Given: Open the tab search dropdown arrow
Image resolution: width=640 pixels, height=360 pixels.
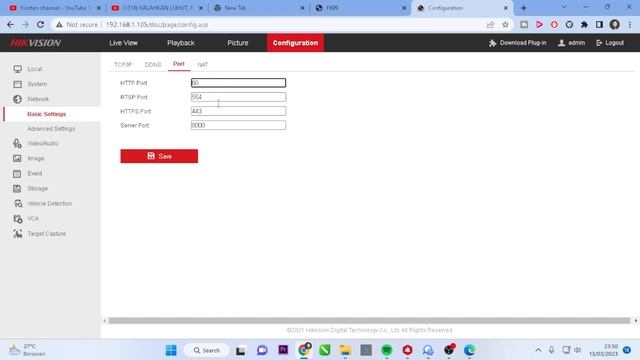Looking at the screenshot, I should pos(564,7).
